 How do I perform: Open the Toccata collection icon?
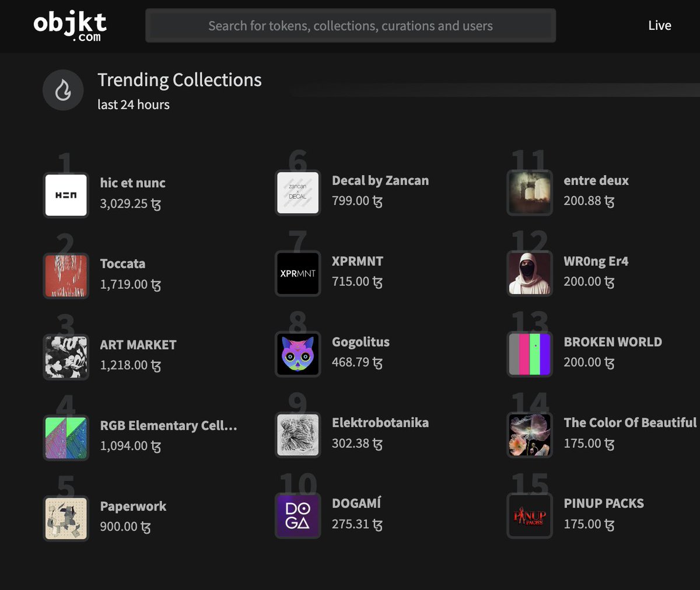[x=66, y=275]
